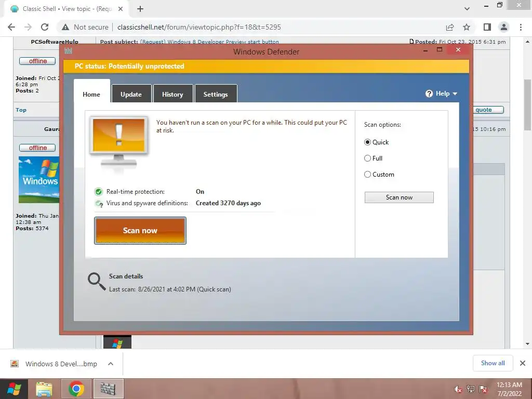Viewport: 532px width, 399px height.
Task: Open the Chrome profile avatar
Action: (x=504, y=27)
